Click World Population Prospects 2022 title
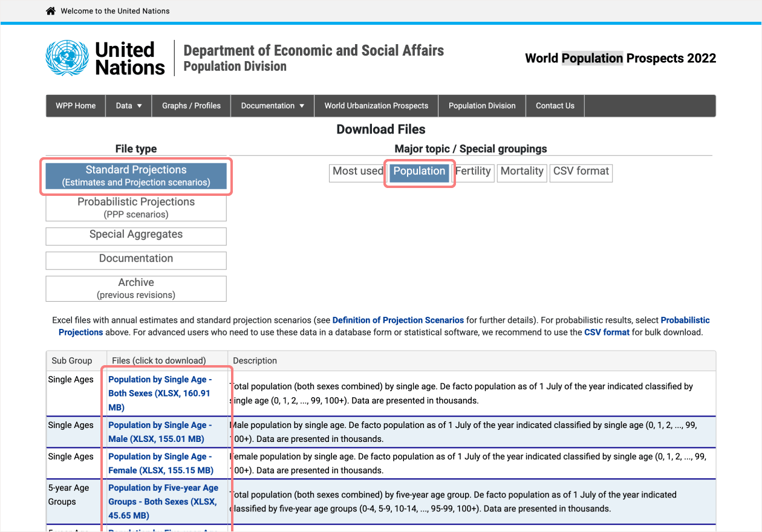This screenshot has height=532, width=762. 620,59
